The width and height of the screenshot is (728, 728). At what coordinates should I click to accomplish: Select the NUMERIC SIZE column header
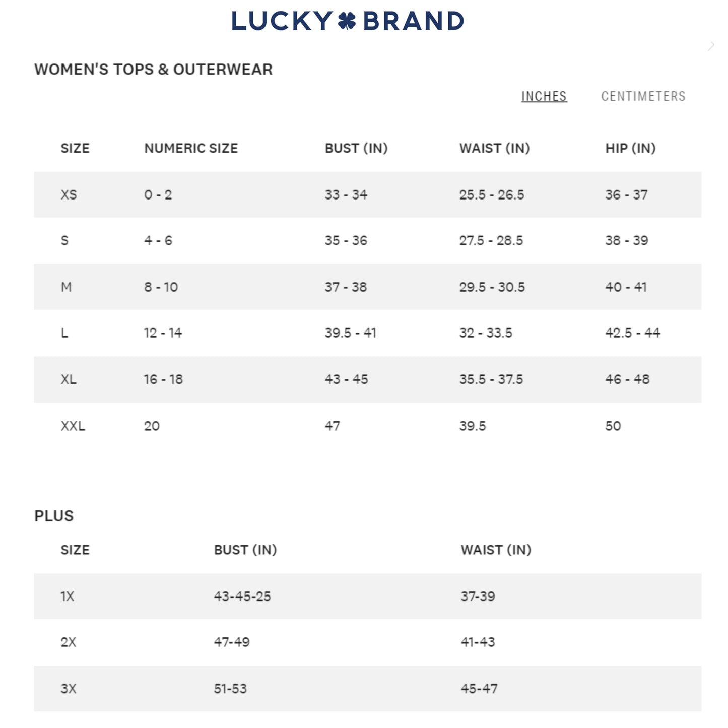[190, 148]
